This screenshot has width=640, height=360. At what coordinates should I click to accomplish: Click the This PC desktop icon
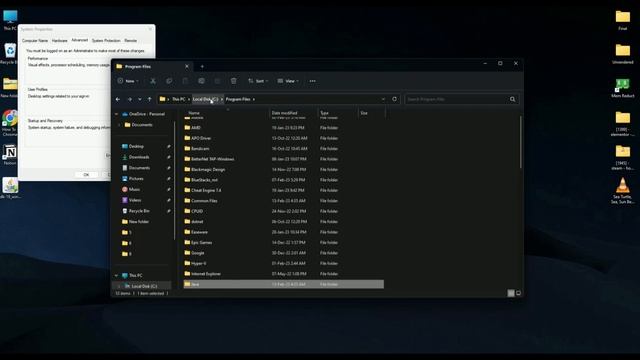10,20
